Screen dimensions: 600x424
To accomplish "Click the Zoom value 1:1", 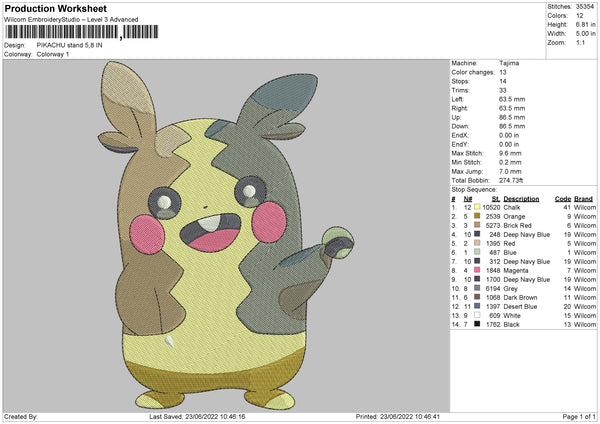I will [580, 42].
